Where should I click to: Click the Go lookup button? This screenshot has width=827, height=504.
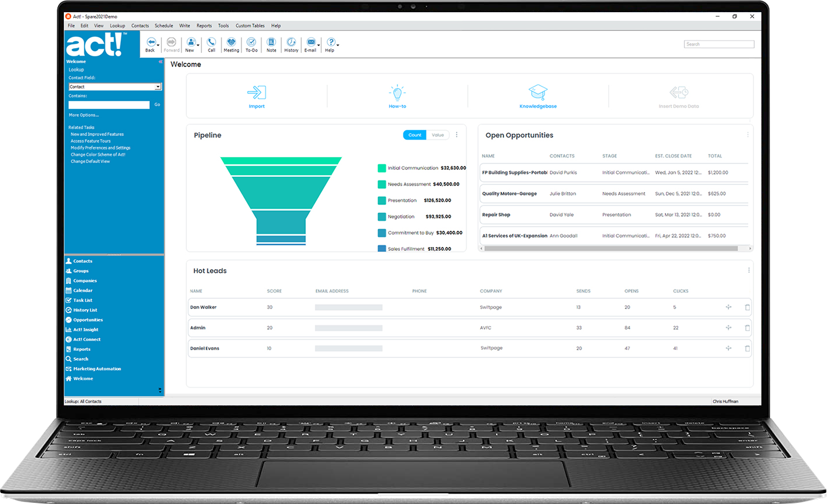point(157,104)
